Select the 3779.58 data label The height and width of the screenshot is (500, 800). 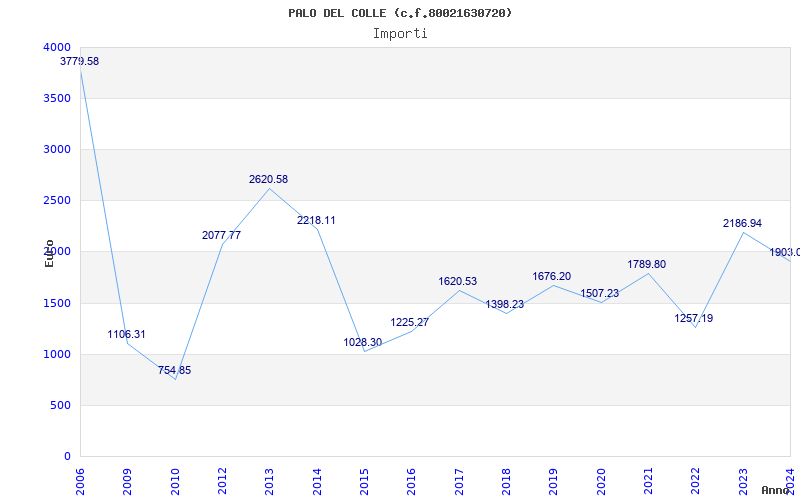[80, 61]
